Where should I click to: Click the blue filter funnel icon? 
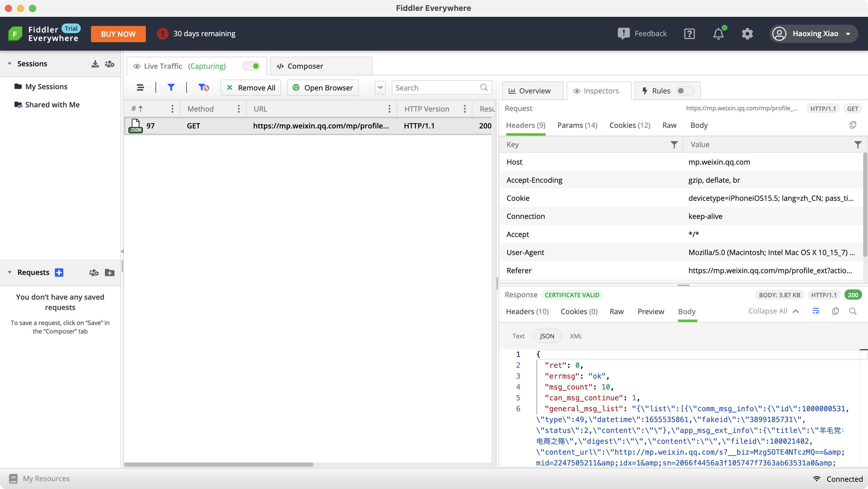point(171,88)
